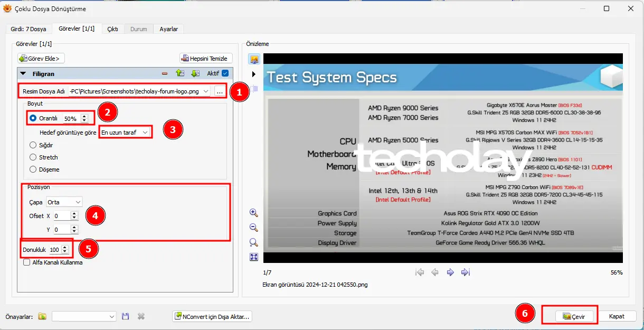Click NConvert için Dışa Aktar button
The image size is (644, 330).
coord(213,316)
